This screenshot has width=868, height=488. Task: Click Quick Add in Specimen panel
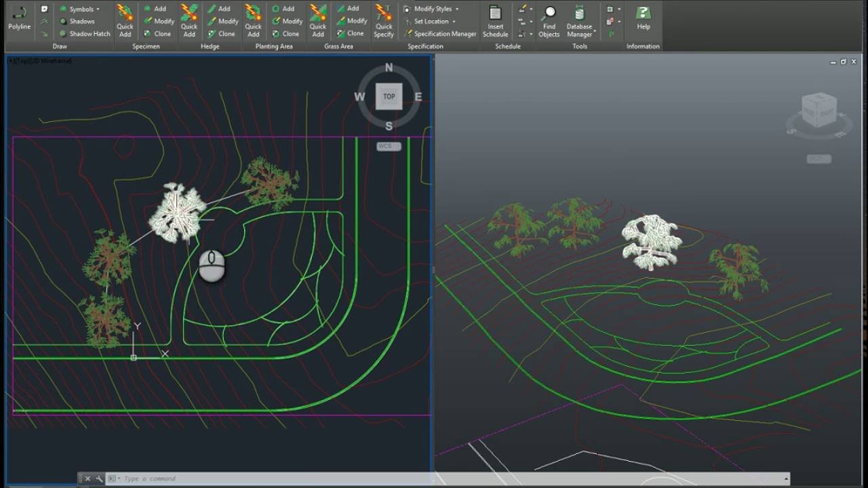pos(125,21)
